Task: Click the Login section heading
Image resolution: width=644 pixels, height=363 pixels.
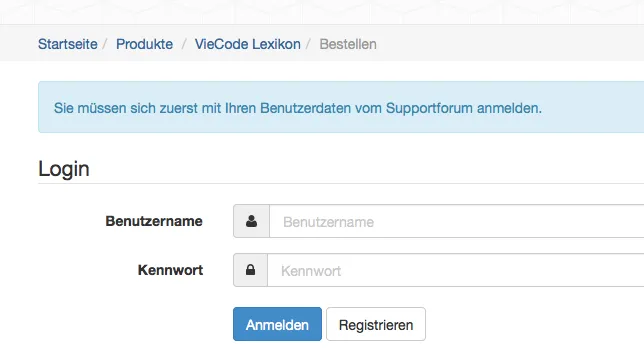Action: (x=64, y=169)
